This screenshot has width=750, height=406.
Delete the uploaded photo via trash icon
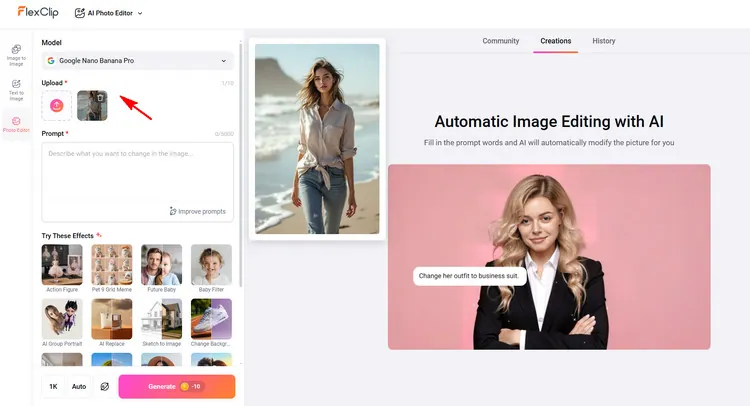(x=100, y=98)
